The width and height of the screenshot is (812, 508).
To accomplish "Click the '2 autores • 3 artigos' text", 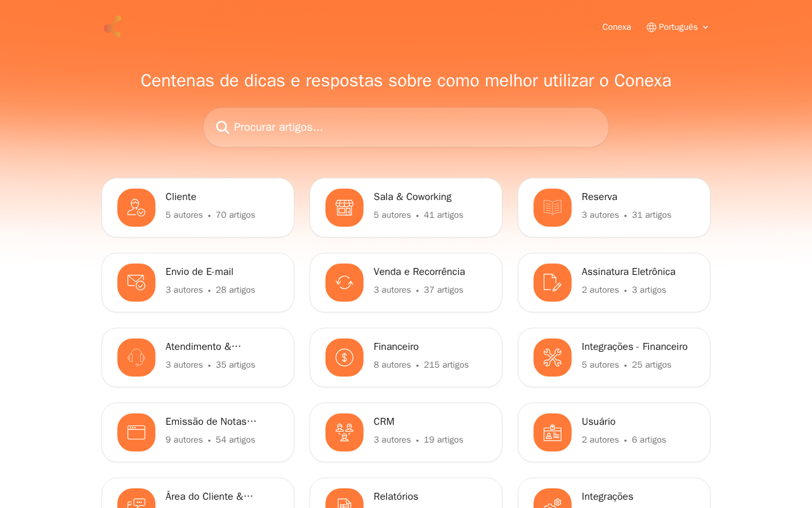I will 624,290.
